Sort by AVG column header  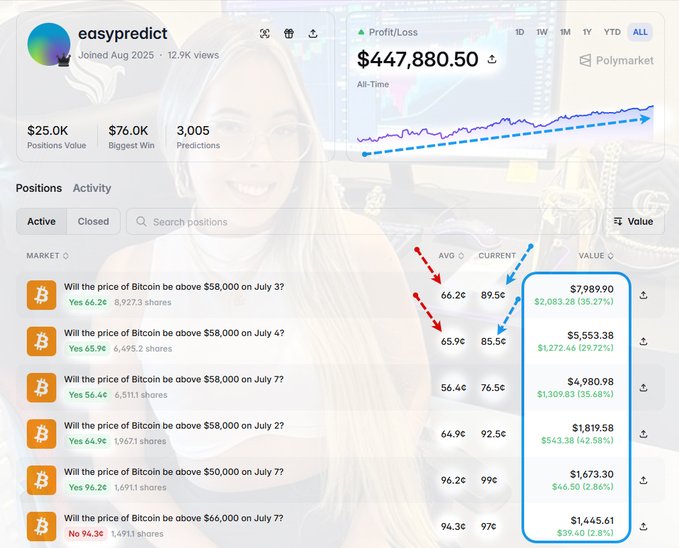451,256
